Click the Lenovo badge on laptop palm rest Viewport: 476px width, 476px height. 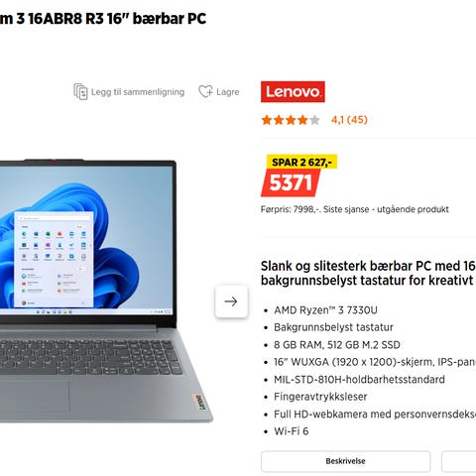pos(199,403)
